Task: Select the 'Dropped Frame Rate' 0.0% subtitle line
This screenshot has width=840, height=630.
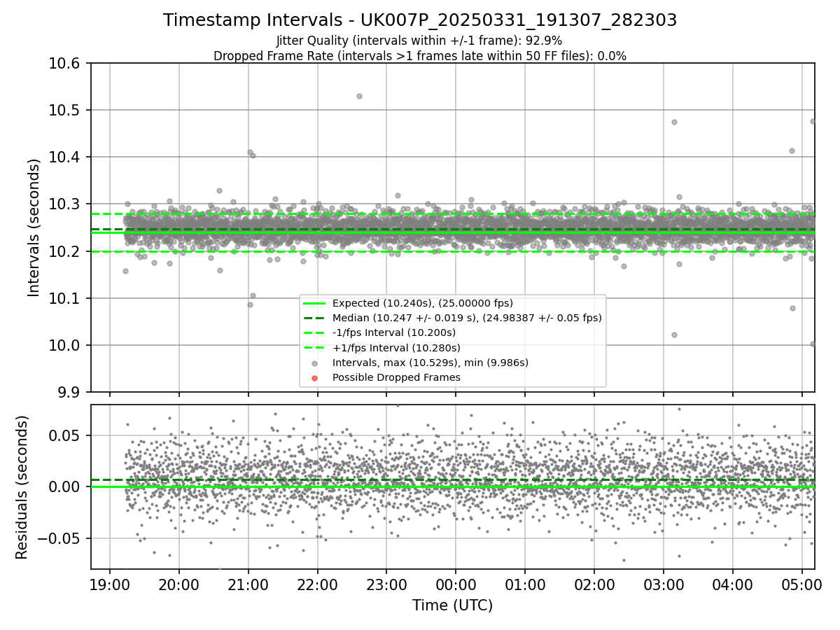Action: point(420,56)
